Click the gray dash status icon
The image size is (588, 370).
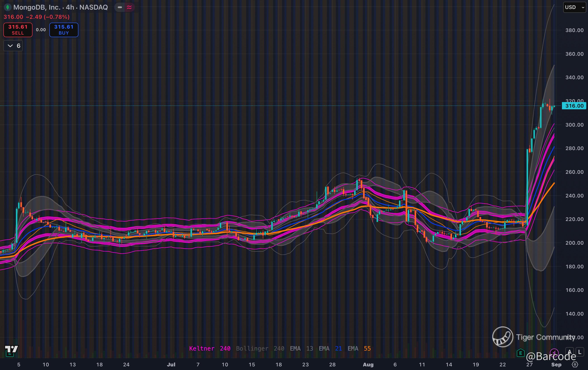[x=120, y=7]
